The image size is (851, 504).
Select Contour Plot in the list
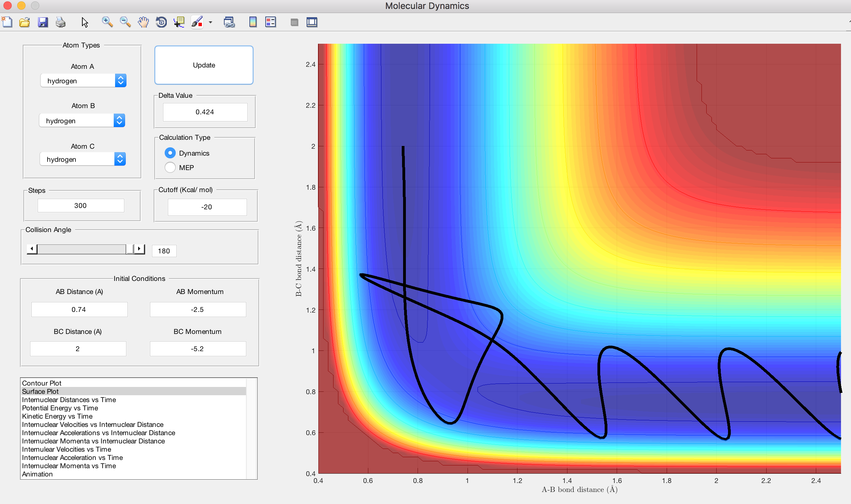pos(42,383)
